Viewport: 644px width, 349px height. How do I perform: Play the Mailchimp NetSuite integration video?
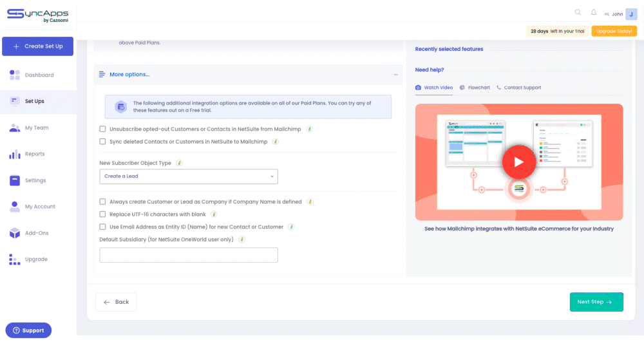click(x=518, y=162)
